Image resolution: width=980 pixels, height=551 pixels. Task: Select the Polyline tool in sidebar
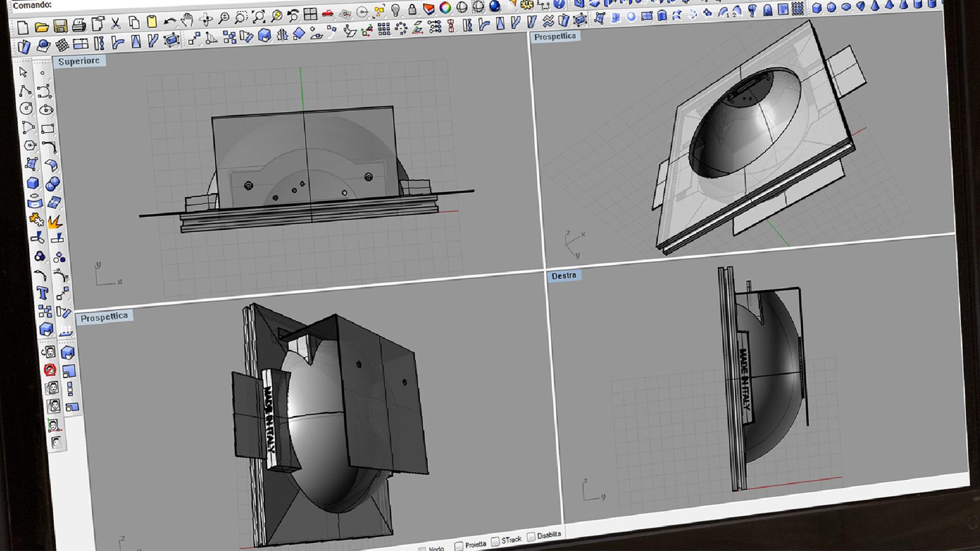pyautogui.click(x=24, y=91)
